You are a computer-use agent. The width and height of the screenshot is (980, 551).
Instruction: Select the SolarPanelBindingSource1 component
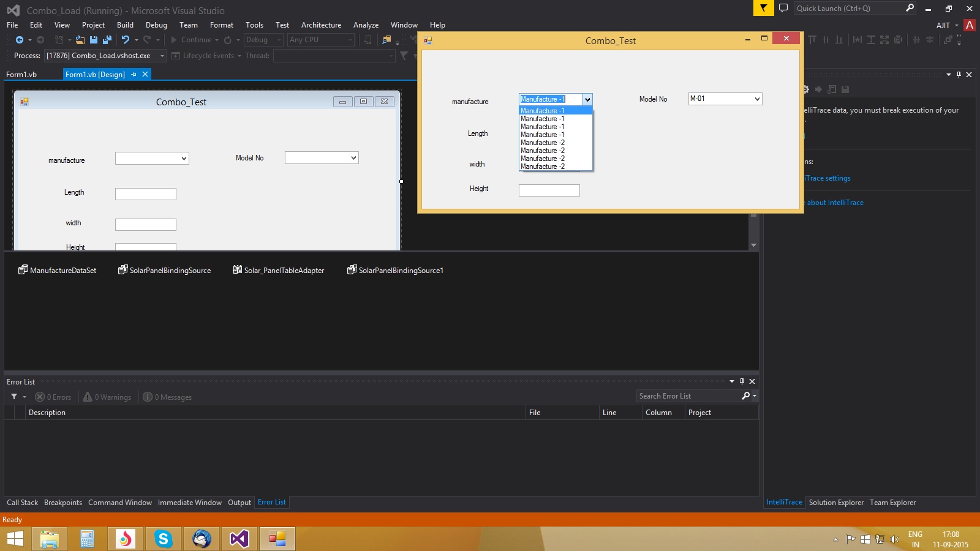tap(396, 270)
